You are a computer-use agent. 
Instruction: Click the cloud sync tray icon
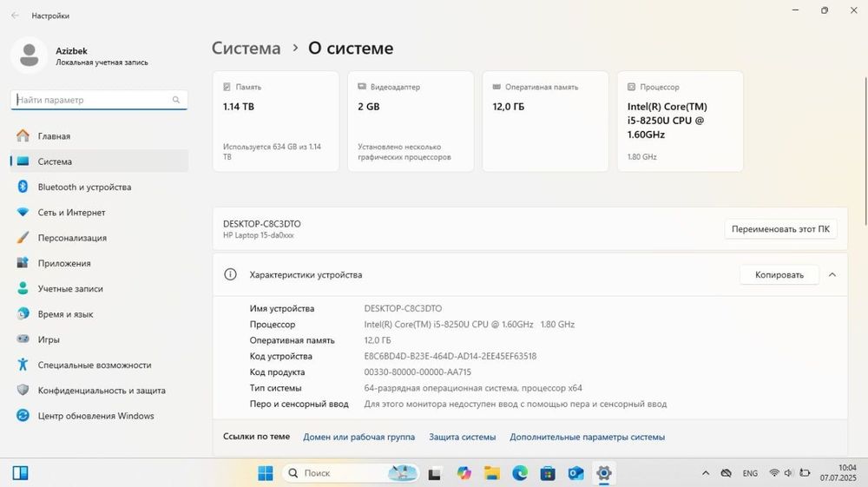727,473
